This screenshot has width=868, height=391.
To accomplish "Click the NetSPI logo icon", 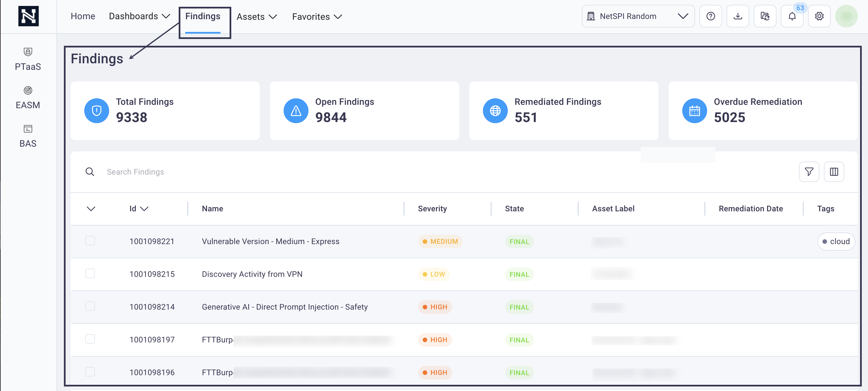I will tap(28, 16).
